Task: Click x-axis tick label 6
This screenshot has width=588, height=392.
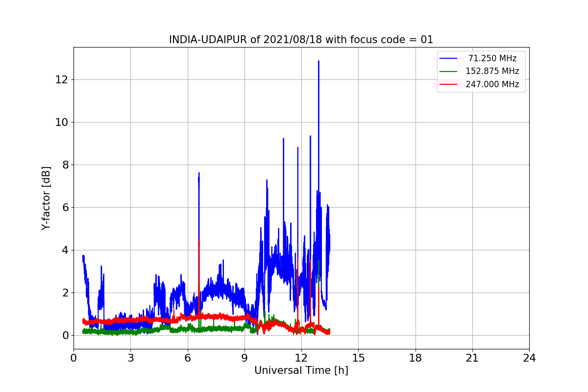Action: point(187,358)
